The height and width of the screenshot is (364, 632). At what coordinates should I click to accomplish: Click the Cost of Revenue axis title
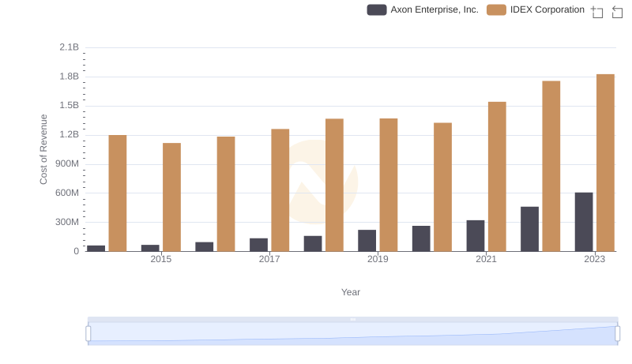[x=43, y=149]
